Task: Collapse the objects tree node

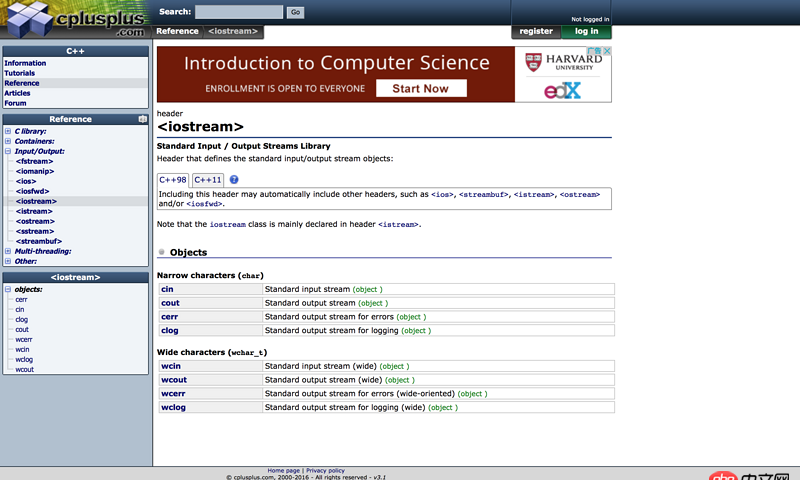Action: click(x=8, y=289)
